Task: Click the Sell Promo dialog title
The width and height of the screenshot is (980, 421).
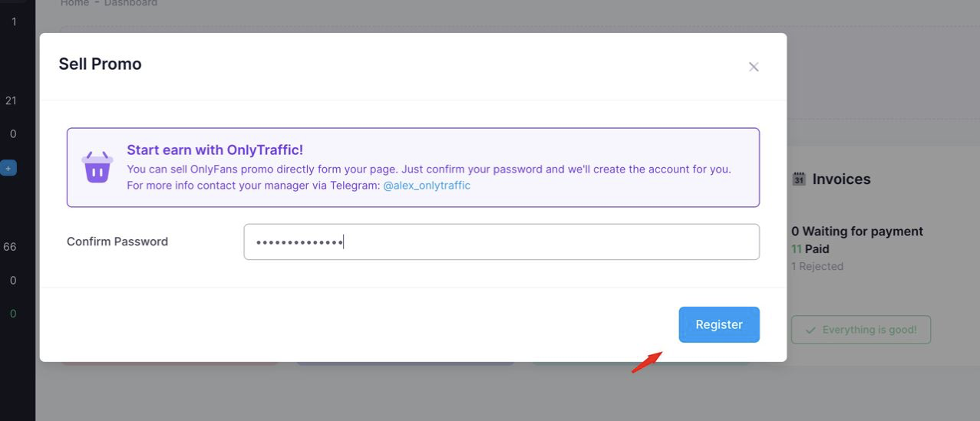Action: pyautogui.click(x=100, y=64)
